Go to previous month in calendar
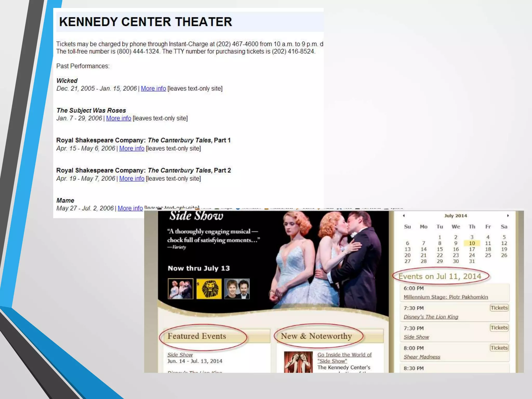532x399 pixels. pos(404,216)
